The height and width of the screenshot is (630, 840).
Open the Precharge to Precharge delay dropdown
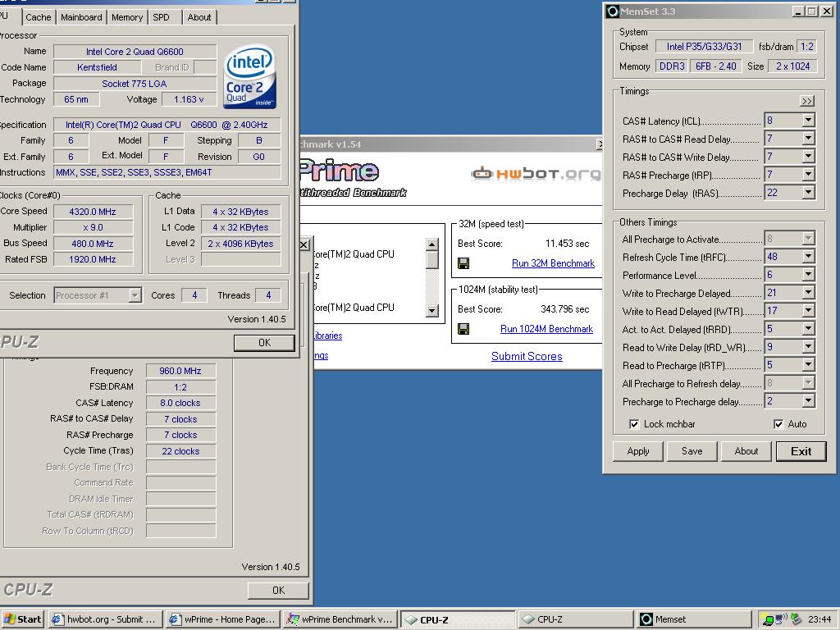point(808,401)
